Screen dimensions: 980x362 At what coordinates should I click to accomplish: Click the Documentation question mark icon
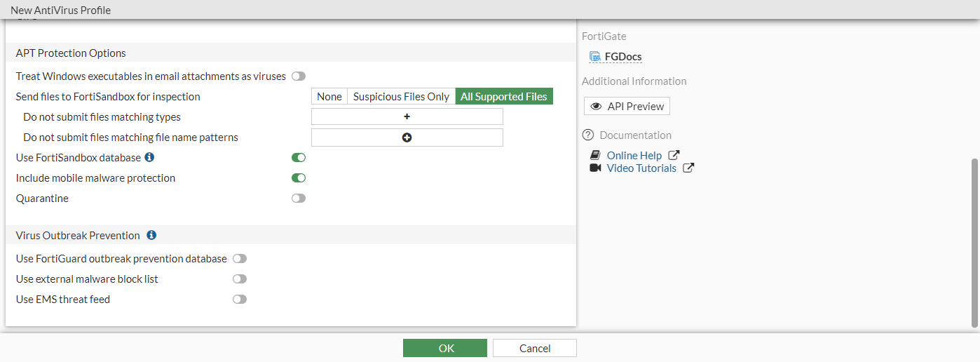point(588,135)
